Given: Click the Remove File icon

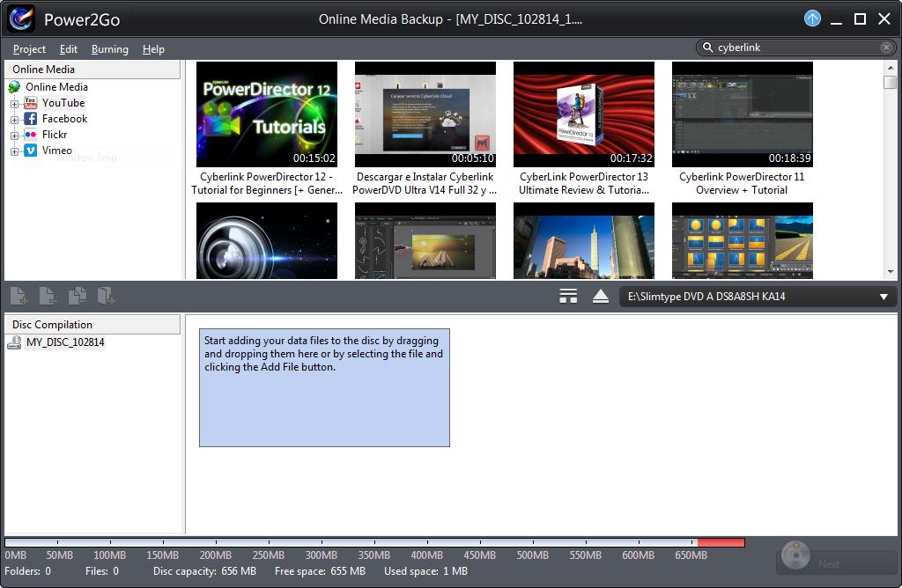Looking at the screenshot, I should [x=48, y=296].
